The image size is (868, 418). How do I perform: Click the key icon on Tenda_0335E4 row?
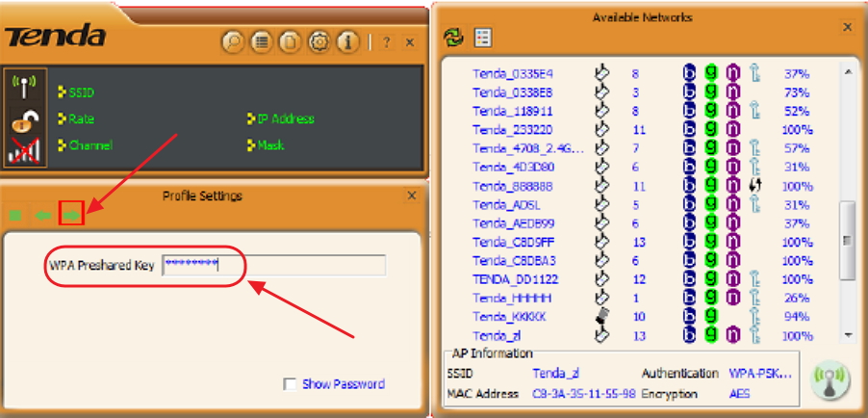coord(753,73)
